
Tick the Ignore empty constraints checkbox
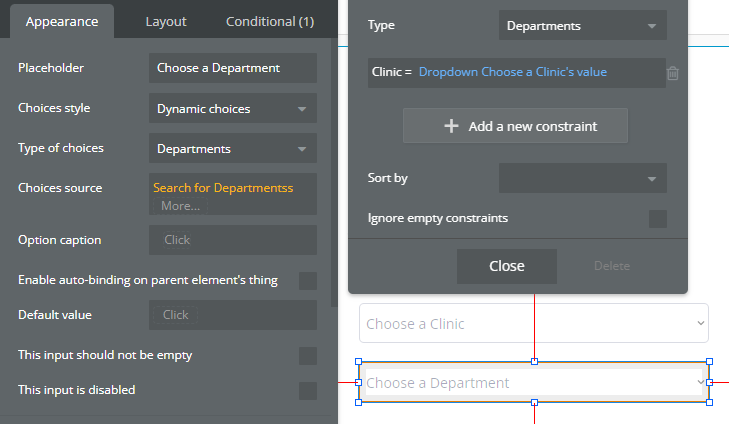click(658, 219)
